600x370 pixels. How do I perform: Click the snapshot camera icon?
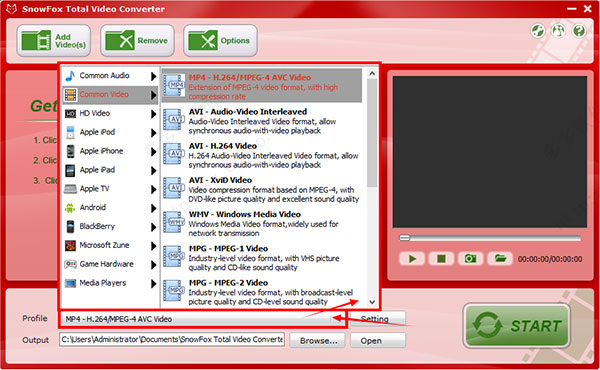(x=471, y=259)
